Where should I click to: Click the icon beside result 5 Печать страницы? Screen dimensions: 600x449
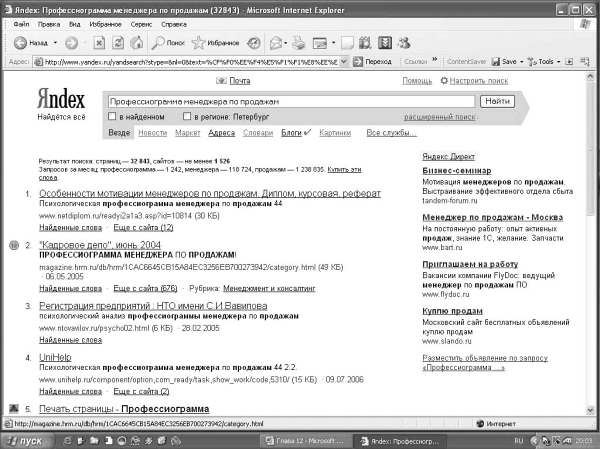[14, 408]
